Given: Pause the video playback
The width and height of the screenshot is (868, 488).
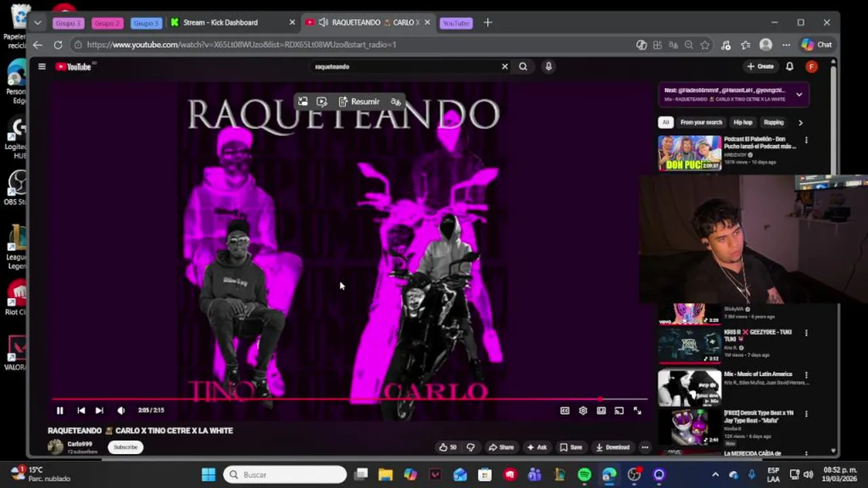Looking at the screenshot, I should [x=60, y=410].
